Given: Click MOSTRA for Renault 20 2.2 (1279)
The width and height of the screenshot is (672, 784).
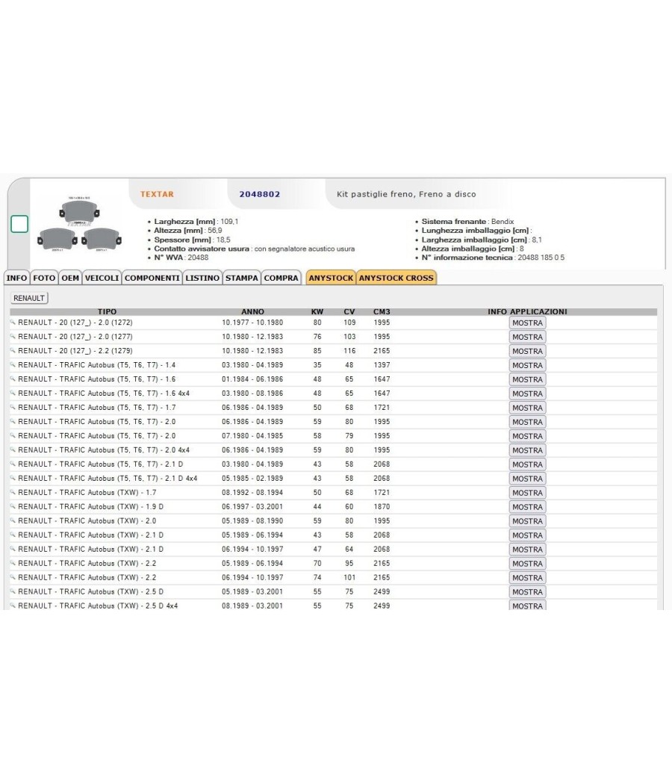Looking at the screenshot, I should tap(527, 351).
